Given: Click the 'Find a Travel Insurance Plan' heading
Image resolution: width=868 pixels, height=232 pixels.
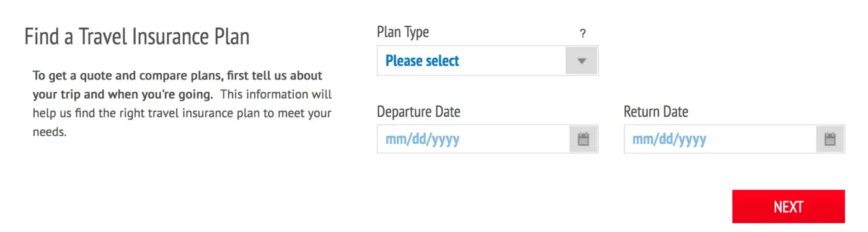Looking at the screenshot, I should [137, 37].
